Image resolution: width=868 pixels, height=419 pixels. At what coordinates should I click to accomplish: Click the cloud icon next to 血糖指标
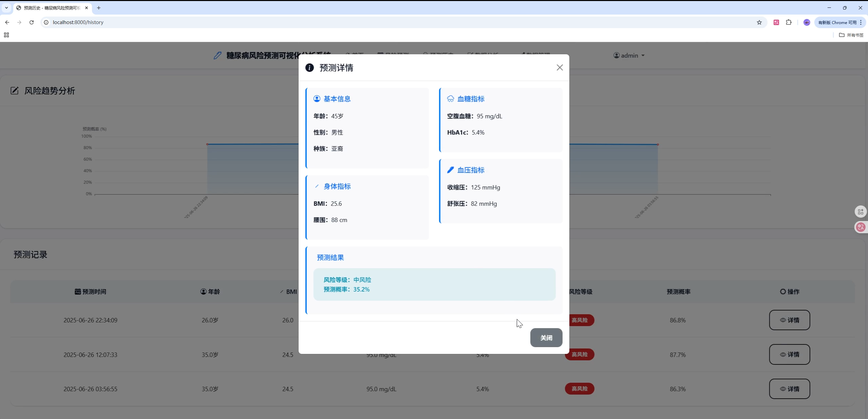(x=450, y=99)
